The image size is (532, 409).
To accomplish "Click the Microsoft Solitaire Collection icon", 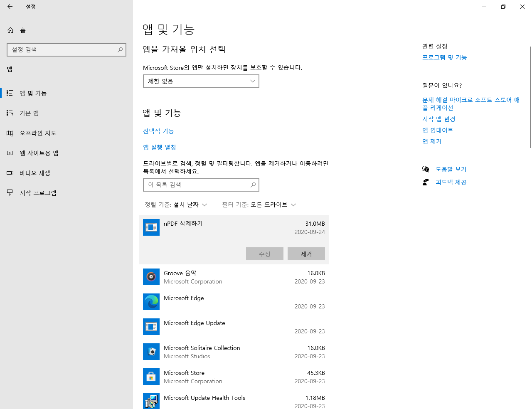I will pos(151,352).
